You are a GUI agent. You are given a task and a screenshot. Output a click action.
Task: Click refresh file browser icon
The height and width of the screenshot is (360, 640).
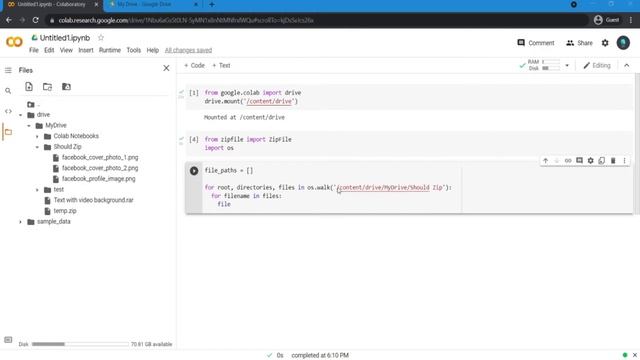click(47, 87)
